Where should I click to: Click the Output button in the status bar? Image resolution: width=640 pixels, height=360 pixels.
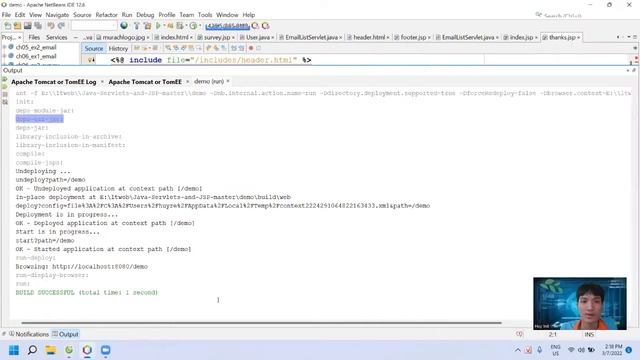(65, 334)
